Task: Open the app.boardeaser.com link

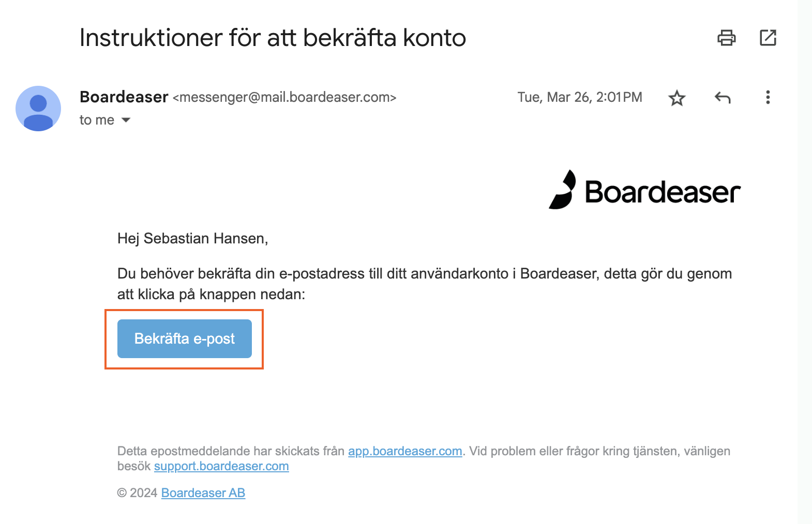Action: coord(405,451)
